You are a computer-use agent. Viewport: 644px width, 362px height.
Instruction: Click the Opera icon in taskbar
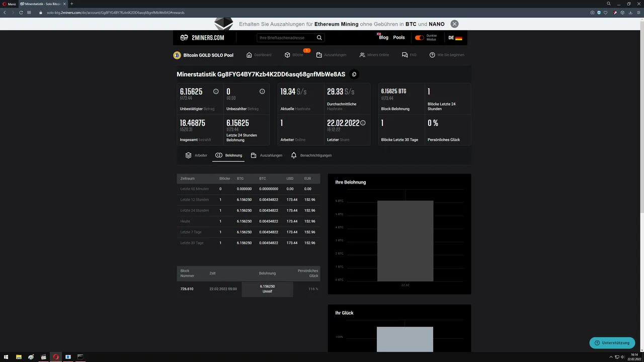[56, 357]
